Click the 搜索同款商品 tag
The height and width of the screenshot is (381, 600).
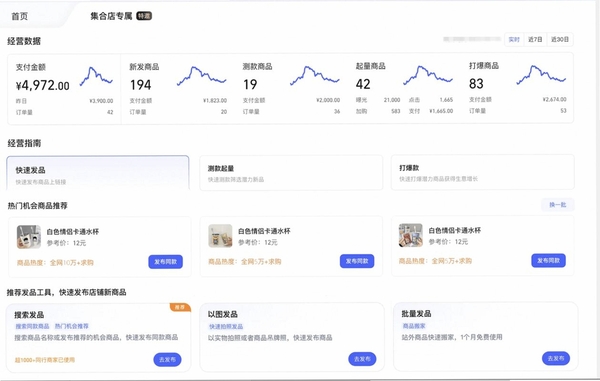pyautogui.click(x=32, y=326)
